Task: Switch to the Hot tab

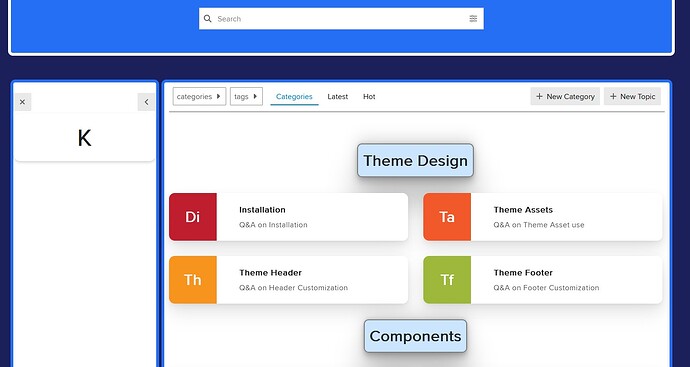Action: (369, 96)
